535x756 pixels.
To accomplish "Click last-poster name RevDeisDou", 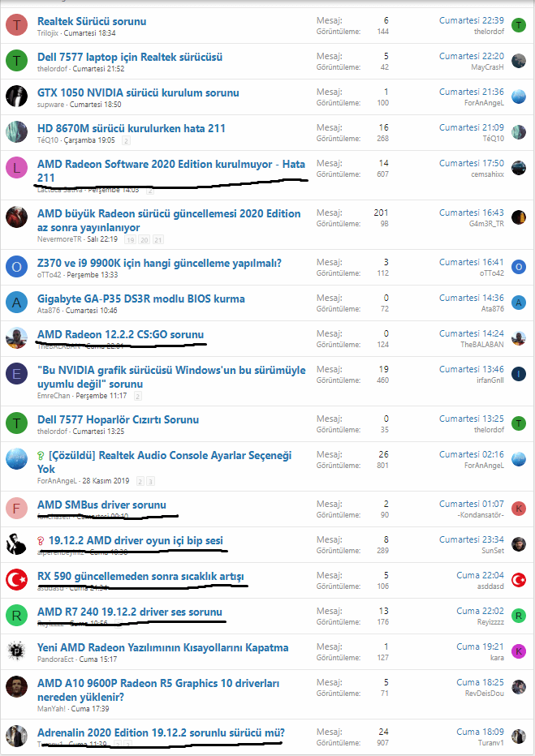I will [x=485, y=694].
